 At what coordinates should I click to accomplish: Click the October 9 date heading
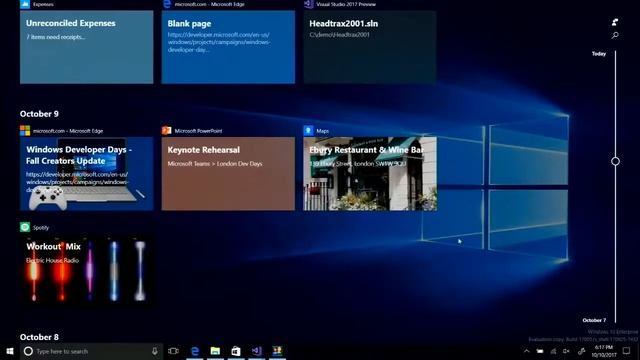39,114
